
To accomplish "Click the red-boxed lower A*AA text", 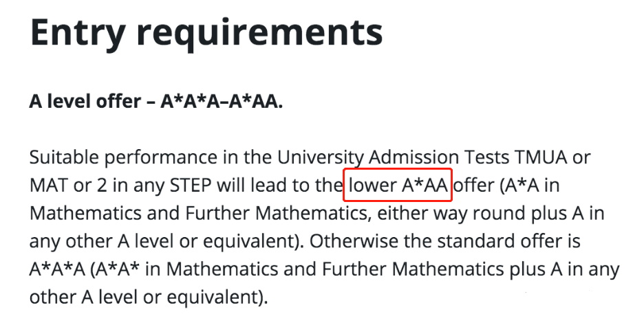I will click(x=398, y=185).
